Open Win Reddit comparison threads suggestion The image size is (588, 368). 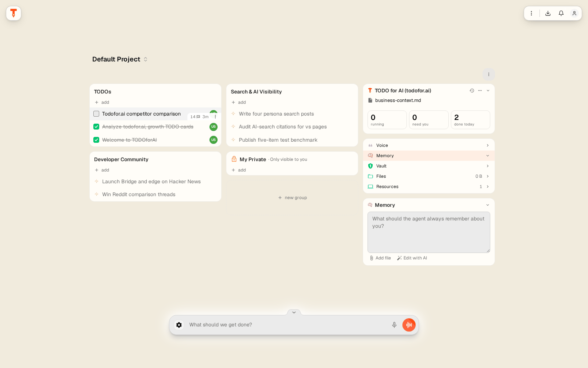coord(139,194)
